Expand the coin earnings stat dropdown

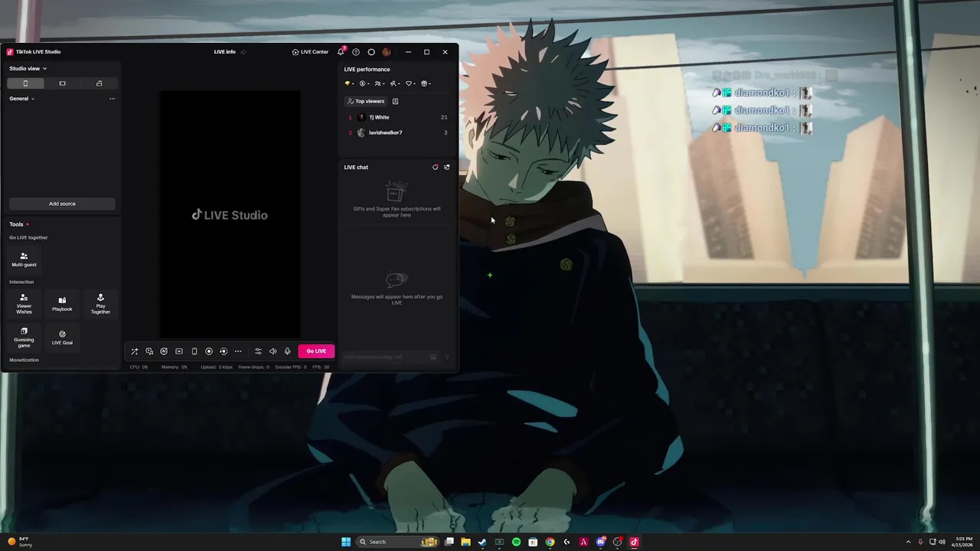point(364,83)
